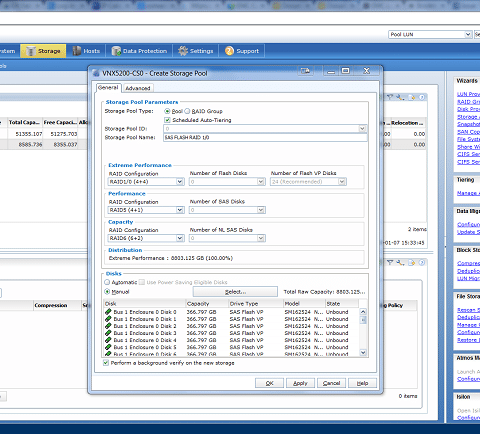
Task: Click the disk list scrollbar up arrow
Action: 363,312
